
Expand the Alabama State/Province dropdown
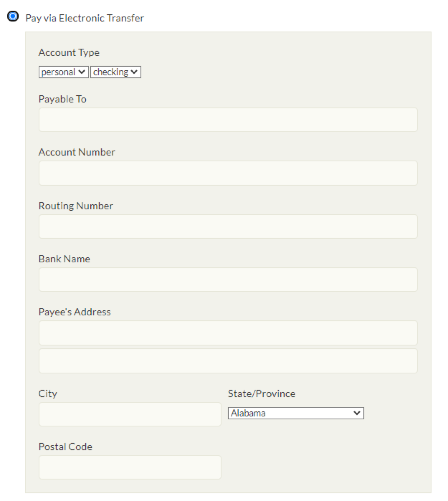point(296,413)
